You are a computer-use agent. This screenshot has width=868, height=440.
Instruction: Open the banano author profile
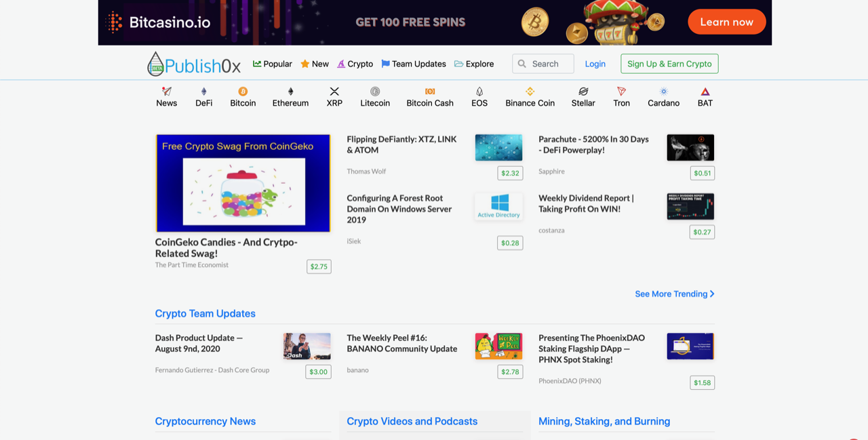pyautogui.click(x=358, y=370)
